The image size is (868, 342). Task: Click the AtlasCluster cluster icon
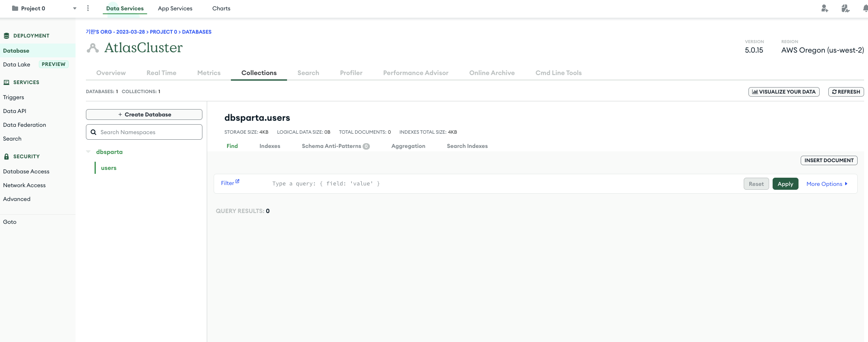[x=93, y=48]
